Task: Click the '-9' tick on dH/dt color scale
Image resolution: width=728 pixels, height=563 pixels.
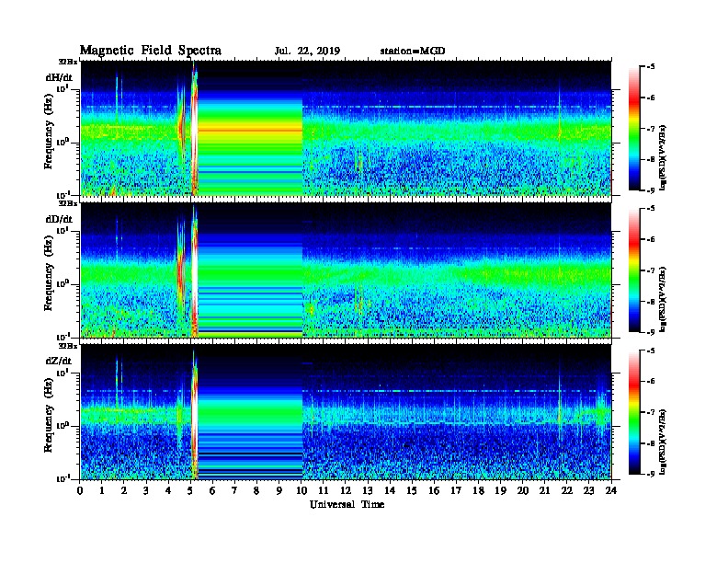Action: [x=651, y=190]
